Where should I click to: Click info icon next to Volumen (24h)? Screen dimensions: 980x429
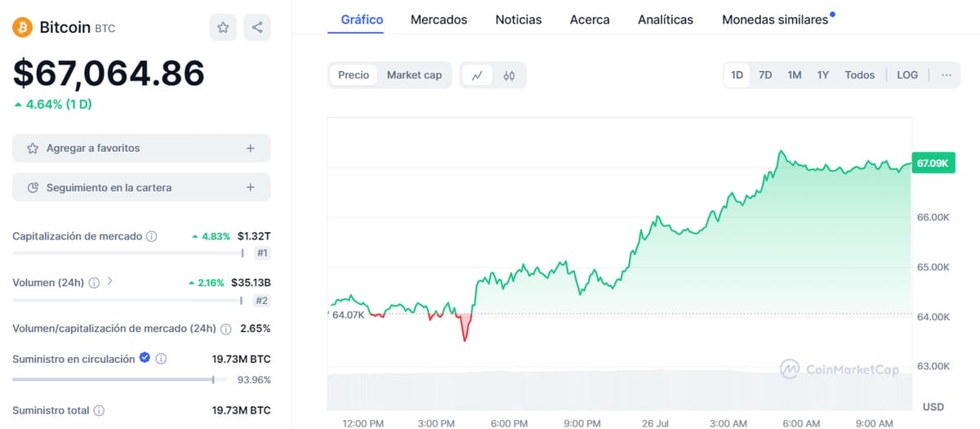tap(94, 283)
